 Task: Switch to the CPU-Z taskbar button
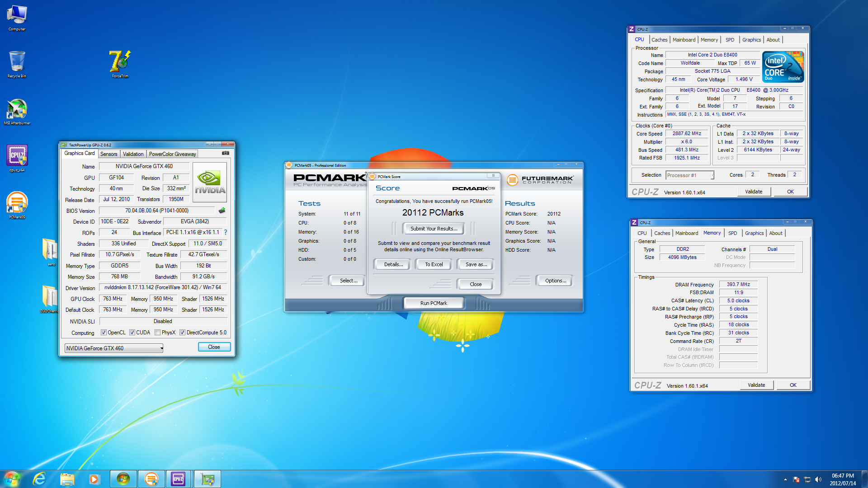[178, 479]
